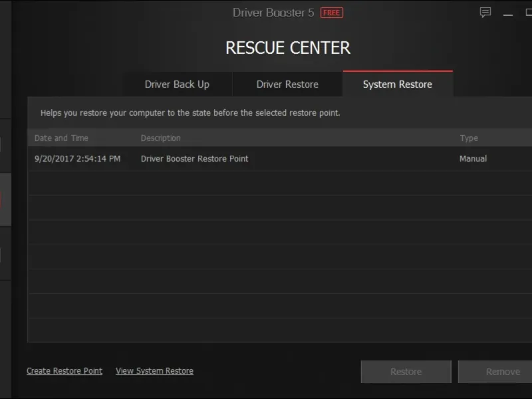Sort by the Date and Time column header
The height and width of the screenshot is (399, 532).
coord(61,138)
